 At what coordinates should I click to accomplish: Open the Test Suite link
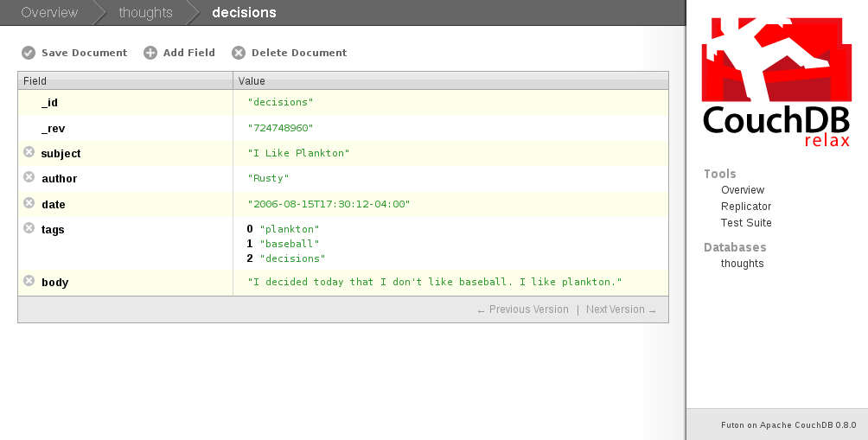[x=746, y=223]
